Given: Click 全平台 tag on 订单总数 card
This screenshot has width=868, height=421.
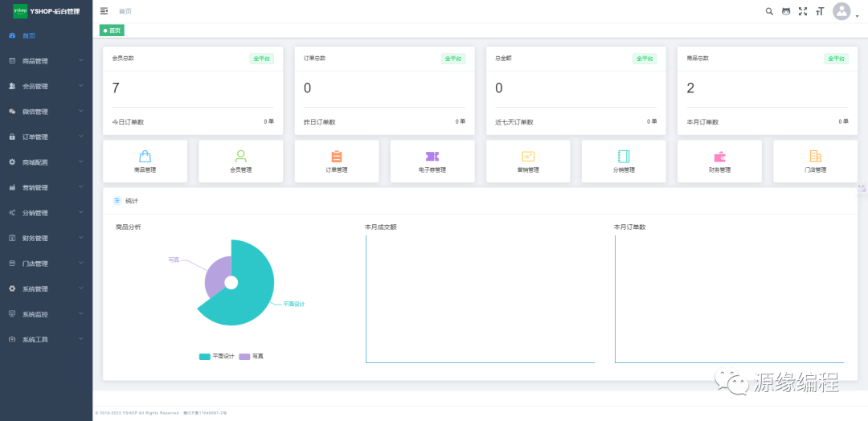Looking at the screenshot, I should [452, 59].
